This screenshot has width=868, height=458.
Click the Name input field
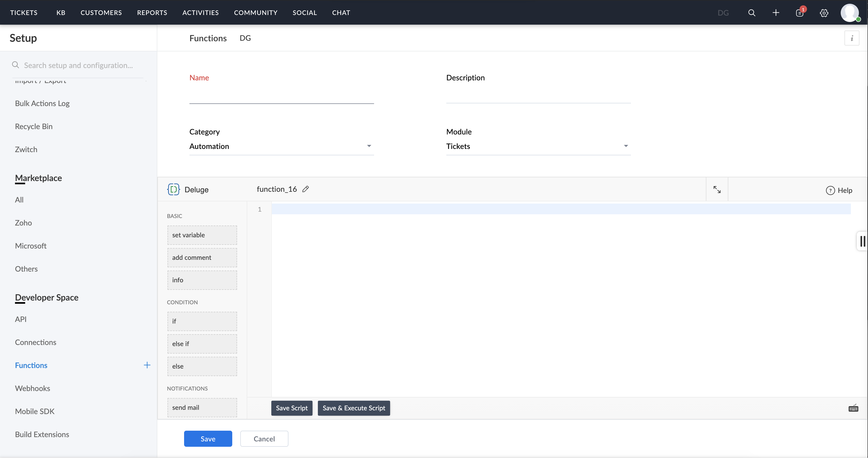[281, 95]
